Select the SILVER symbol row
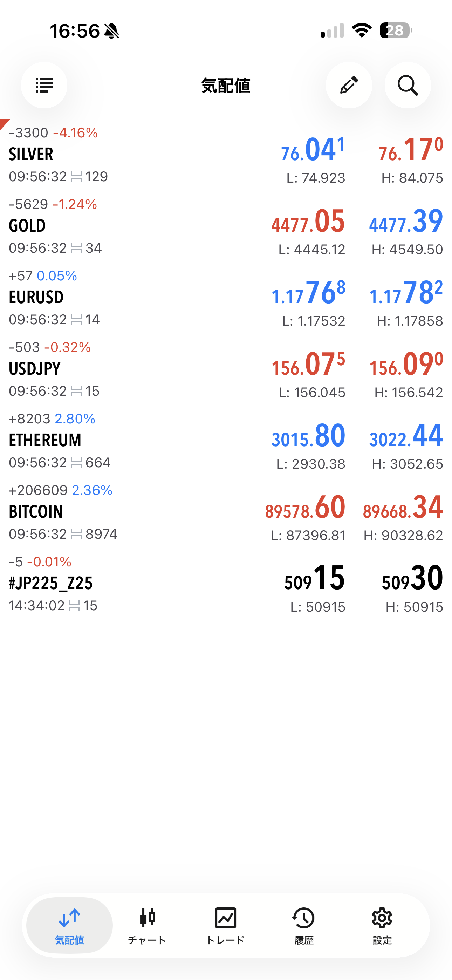The width and height of the screenshot is (452, 980). pos(114,155)
